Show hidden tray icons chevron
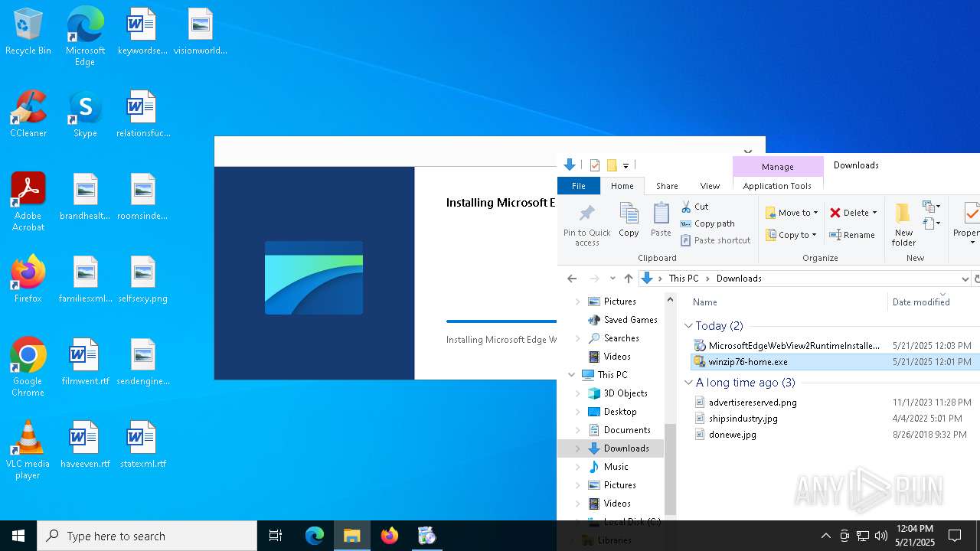 [825, 536]
